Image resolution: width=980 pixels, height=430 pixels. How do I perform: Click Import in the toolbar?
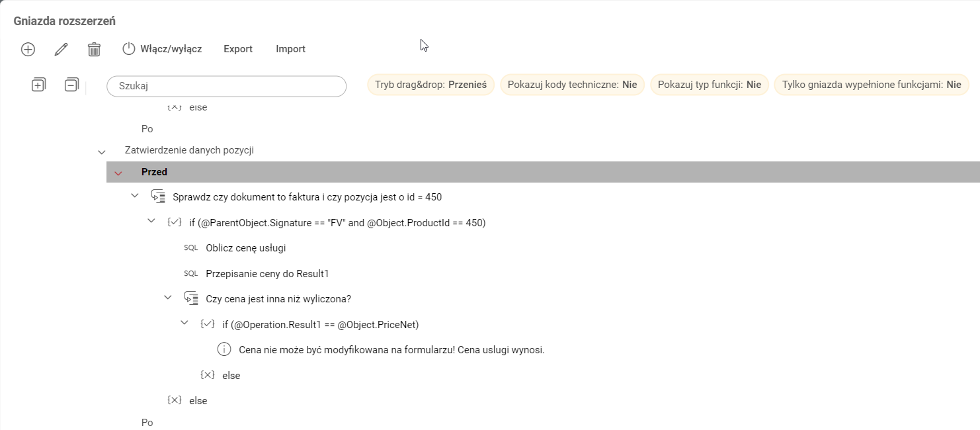pyautogui.click(x=290, y=49)
